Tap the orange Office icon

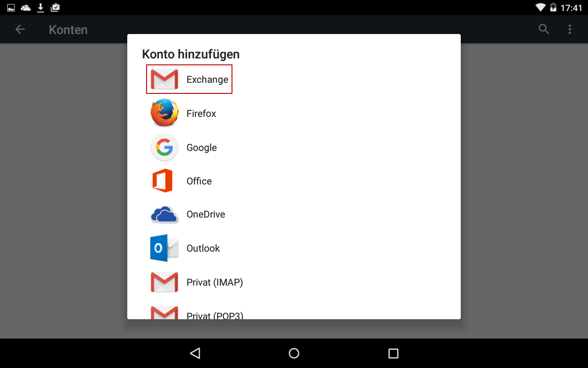(x=163, y=181)
